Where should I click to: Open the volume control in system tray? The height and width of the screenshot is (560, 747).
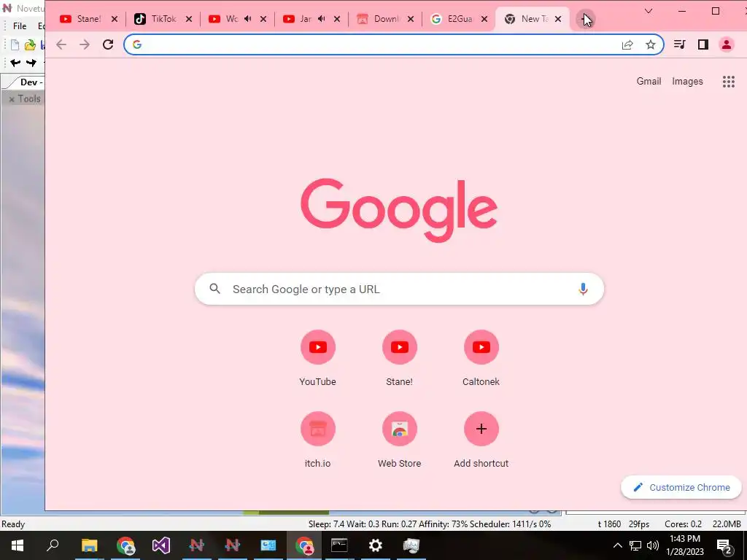[x=653, y=545]
